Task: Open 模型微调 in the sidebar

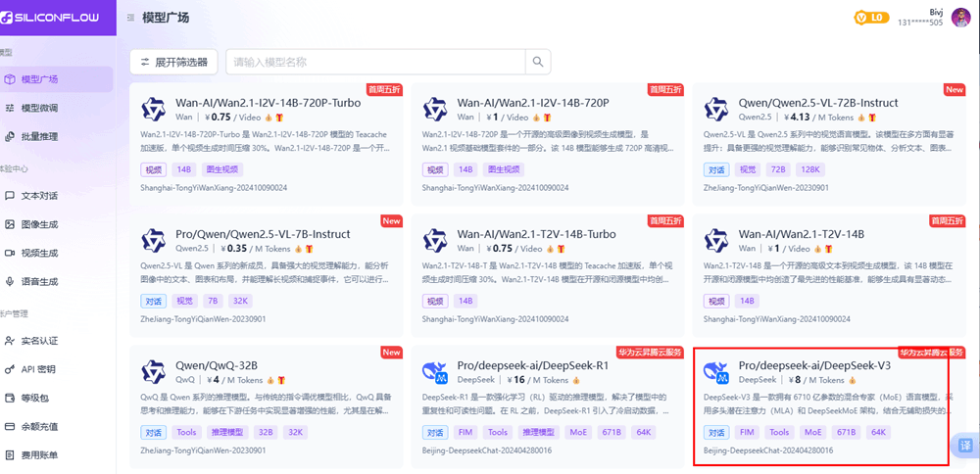Action: (39, 108)
